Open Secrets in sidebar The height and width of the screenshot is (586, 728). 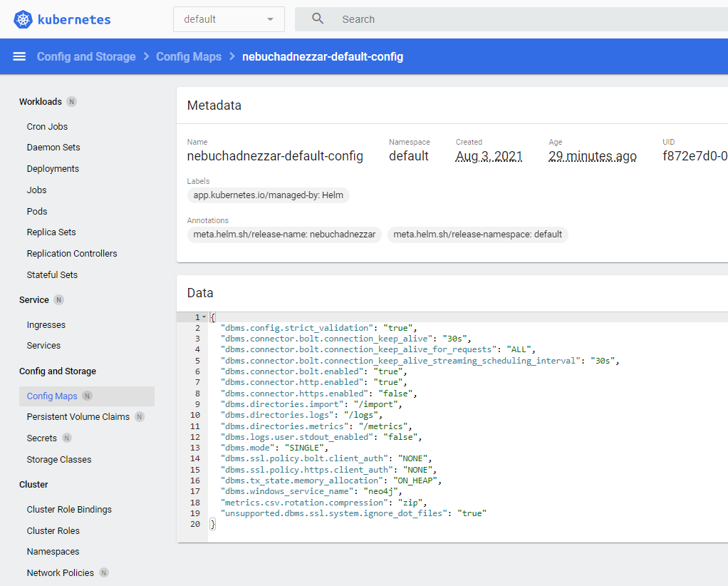tap(42, 438)
